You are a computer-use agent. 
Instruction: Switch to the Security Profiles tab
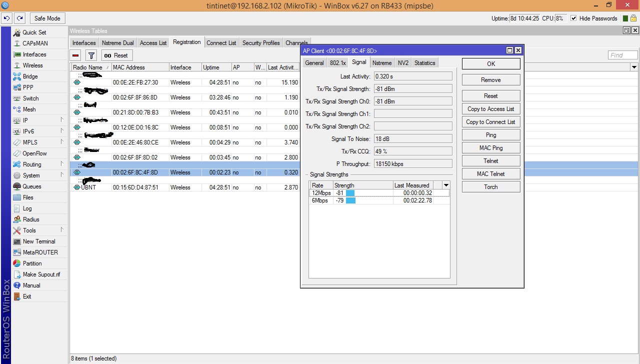(x=261, y=43)
